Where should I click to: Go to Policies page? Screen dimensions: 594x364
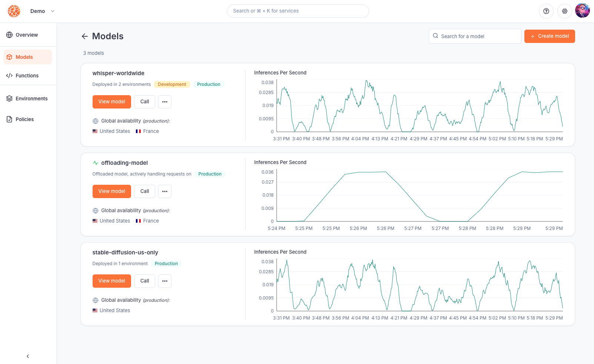(x=24, y=119)
